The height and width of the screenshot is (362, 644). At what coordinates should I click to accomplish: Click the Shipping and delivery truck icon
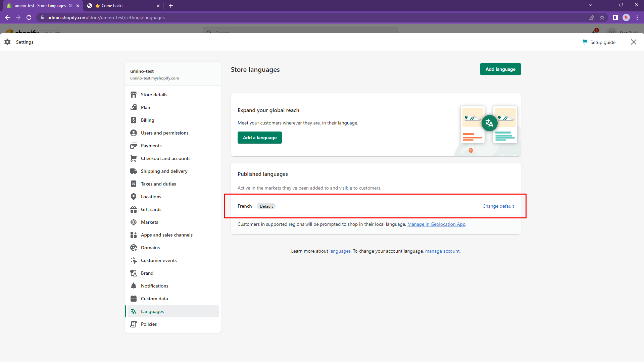pyautogui.click(x=134, y=171)
